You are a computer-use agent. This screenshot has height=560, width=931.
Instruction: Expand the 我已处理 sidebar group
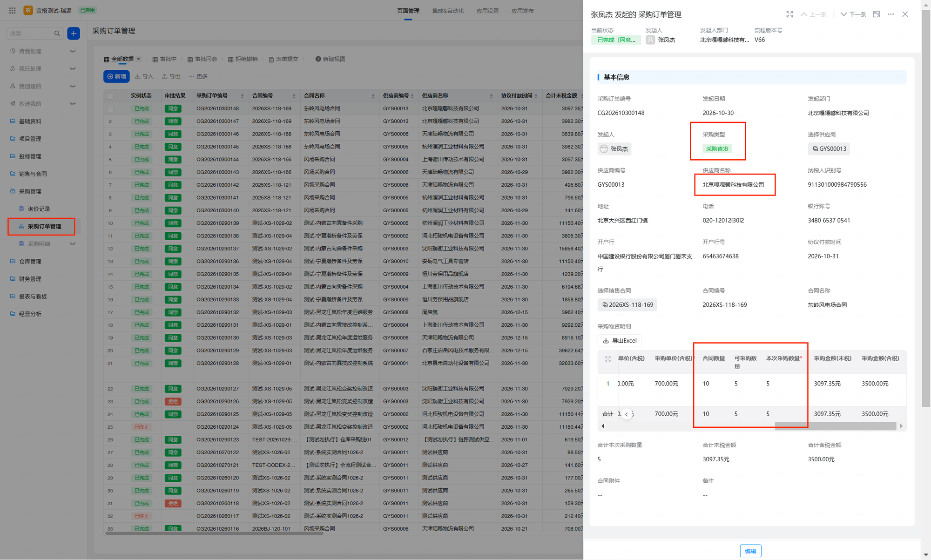point(73,69)
